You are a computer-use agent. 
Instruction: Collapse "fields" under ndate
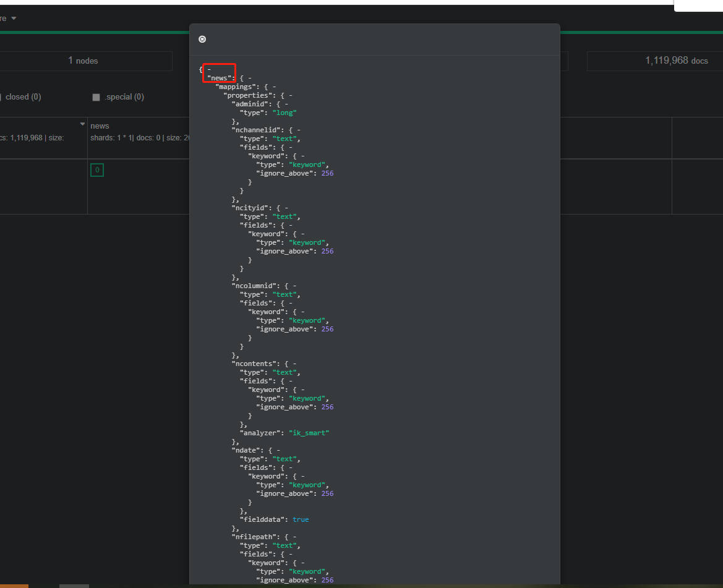pos(291,467)
